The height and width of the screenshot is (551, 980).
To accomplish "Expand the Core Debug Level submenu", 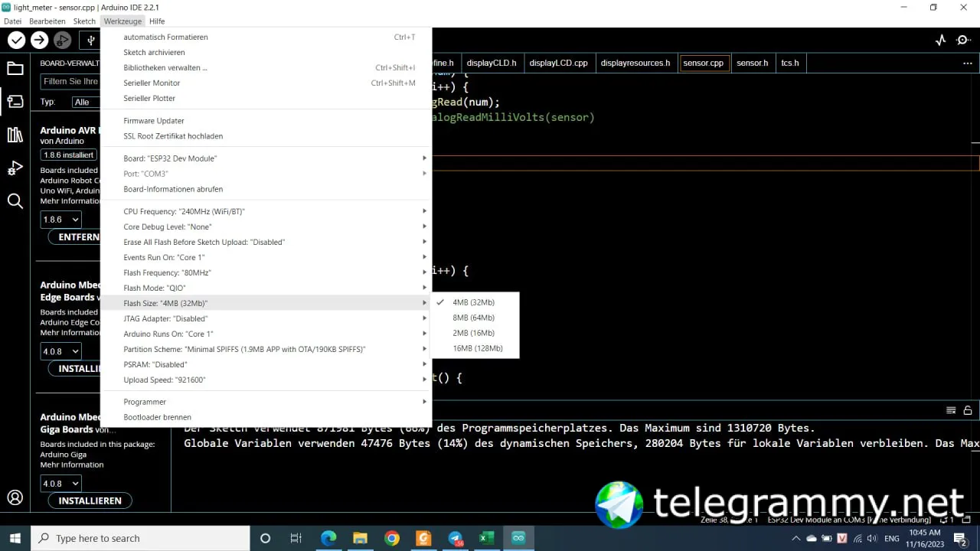I will point(266,227).
